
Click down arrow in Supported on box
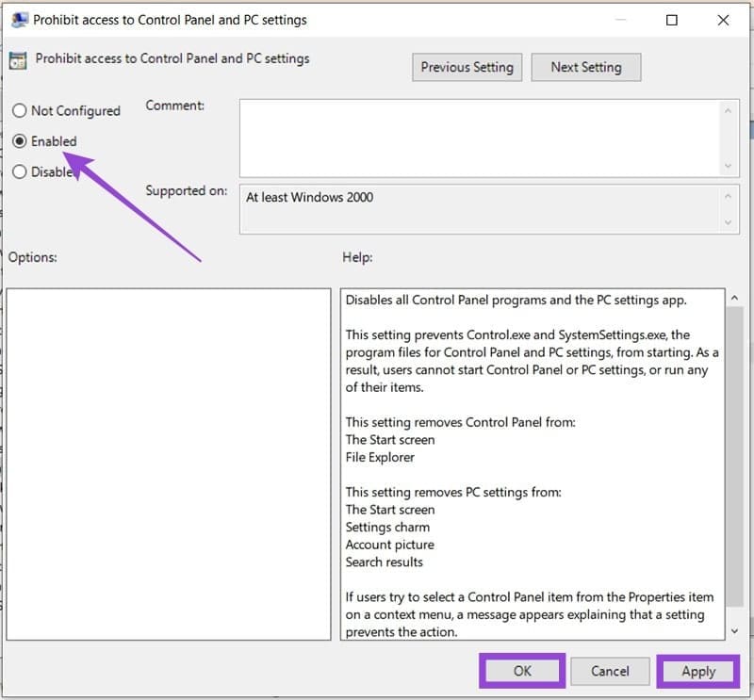point(728,222)
